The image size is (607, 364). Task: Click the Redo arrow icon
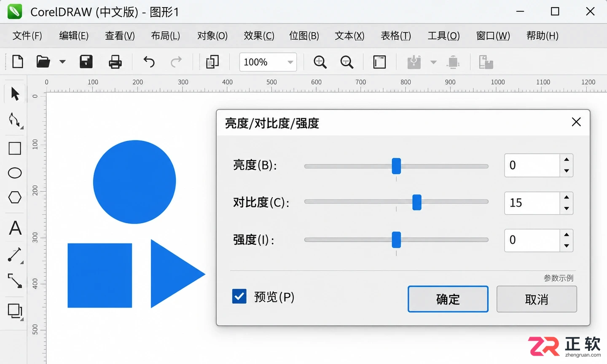click(x=176, y=62)
